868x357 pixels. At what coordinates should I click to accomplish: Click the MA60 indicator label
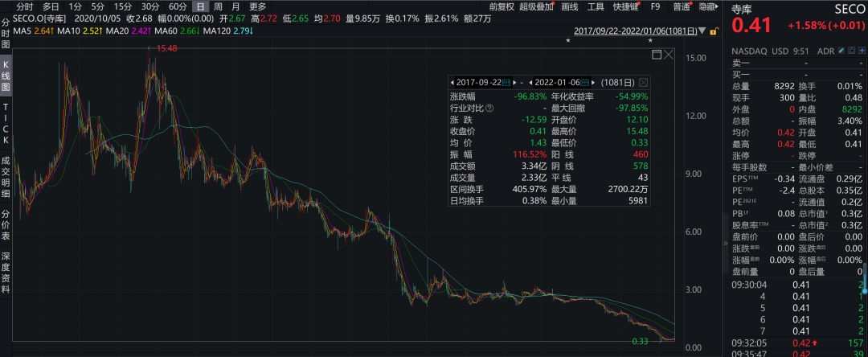[x=166, y=31]
